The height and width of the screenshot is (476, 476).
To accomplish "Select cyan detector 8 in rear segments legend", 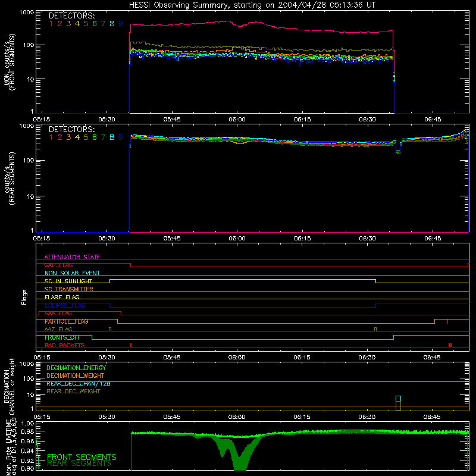I will [112, 137].
